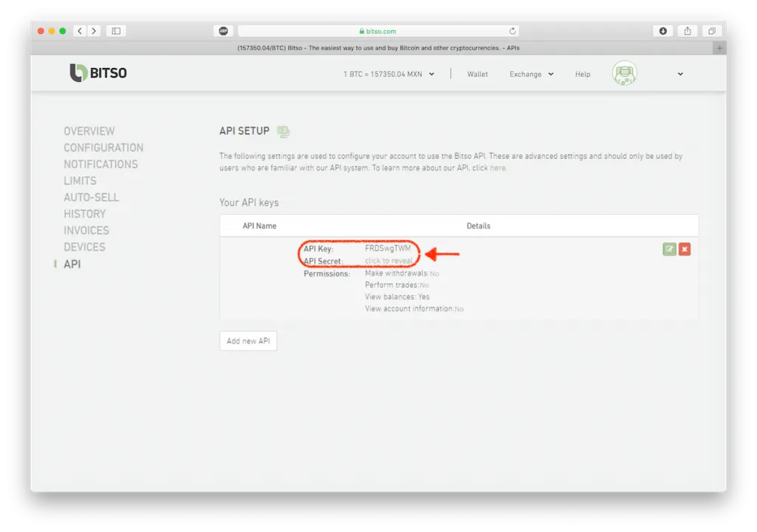Open Devices section
This screenshot has width=757, height=532.
(84, 248)
